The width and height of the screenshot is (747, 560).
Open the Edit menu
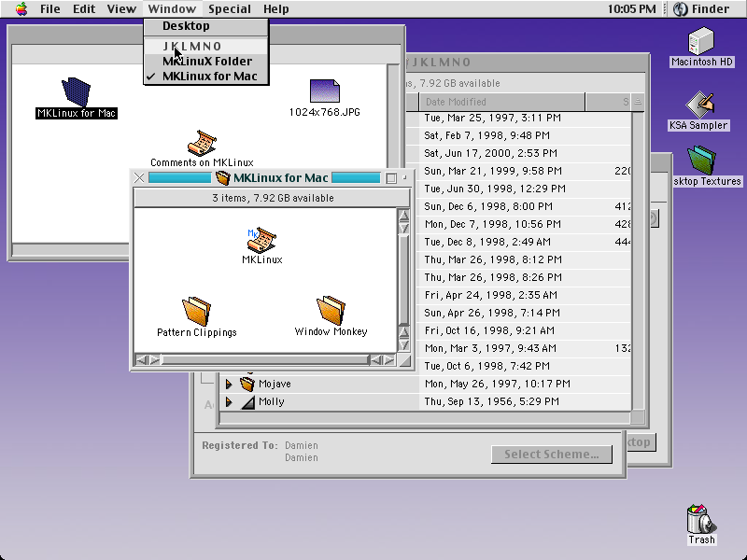84,9
